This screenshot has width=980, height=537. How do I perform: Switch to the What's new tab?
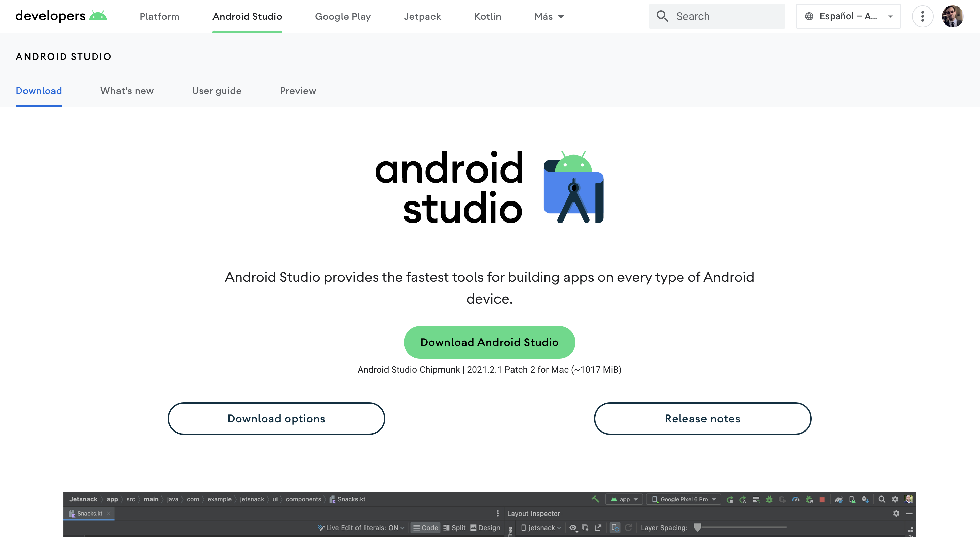127,91
